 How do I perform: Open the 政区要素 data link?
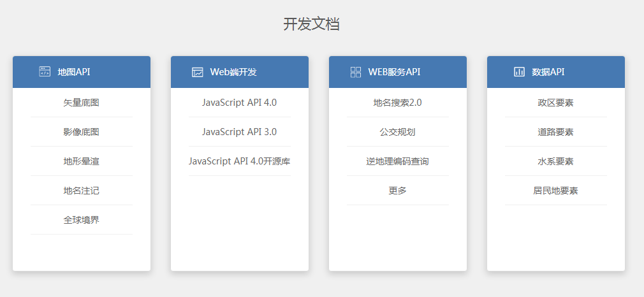click(x=555, y=103)
